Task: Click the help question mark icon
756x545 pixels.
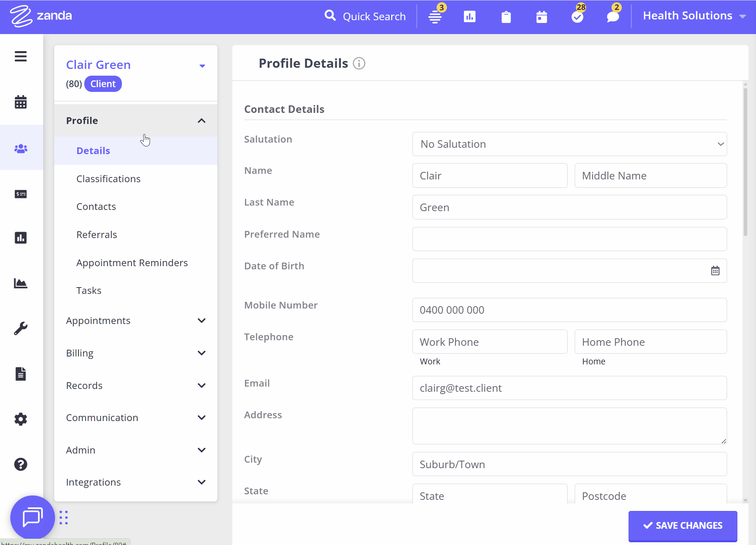Action: 21,464
